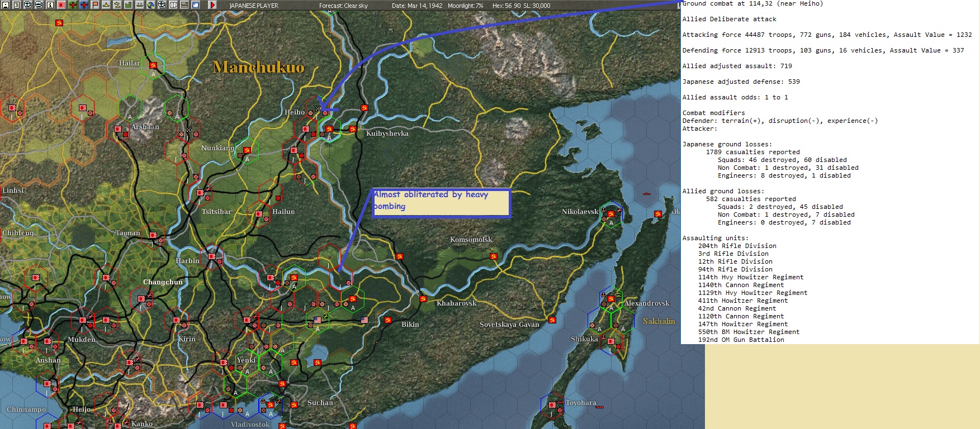Viewport: 980px width, 429px height.
Task: Click the railroad track toolbar icon
Action: (x=184, y=5)
